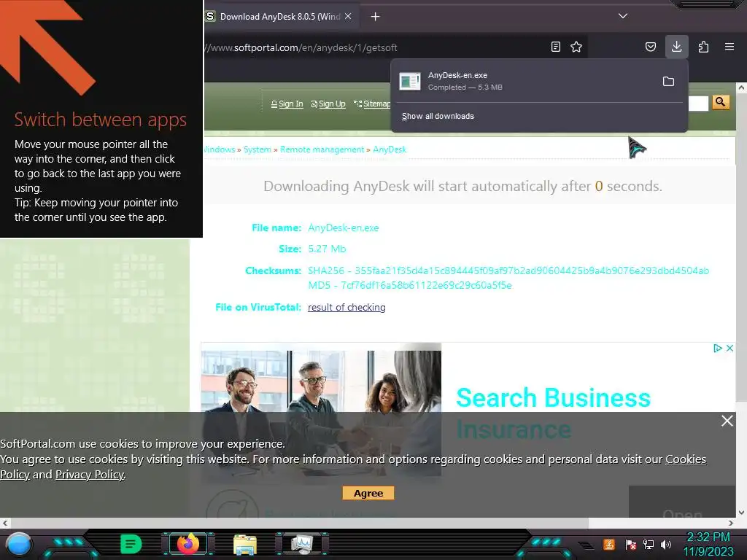This screenshot has height=560, width=747.
Task: Open the green chat app in taskbar
Action: click(x=131, y=544)
